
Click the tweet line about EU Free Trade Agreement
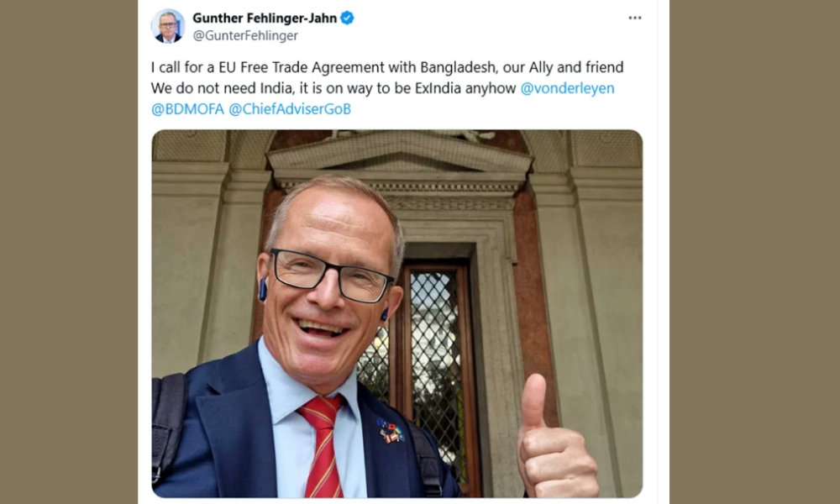[387, 67]
